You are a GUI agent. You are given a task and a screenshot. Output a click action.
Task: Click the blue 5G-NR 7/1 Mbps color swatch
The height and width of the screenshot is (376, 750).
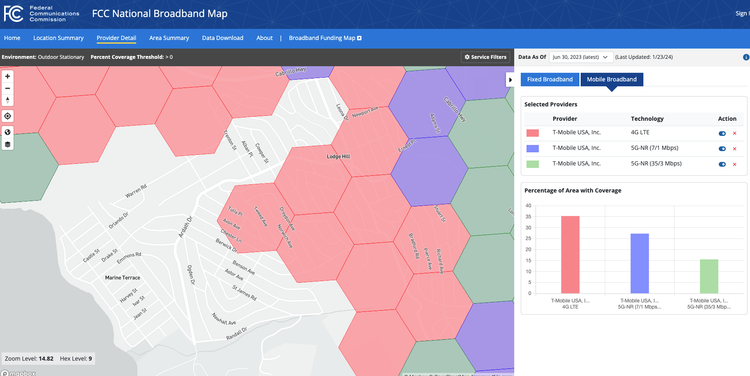tap(532, 149)
